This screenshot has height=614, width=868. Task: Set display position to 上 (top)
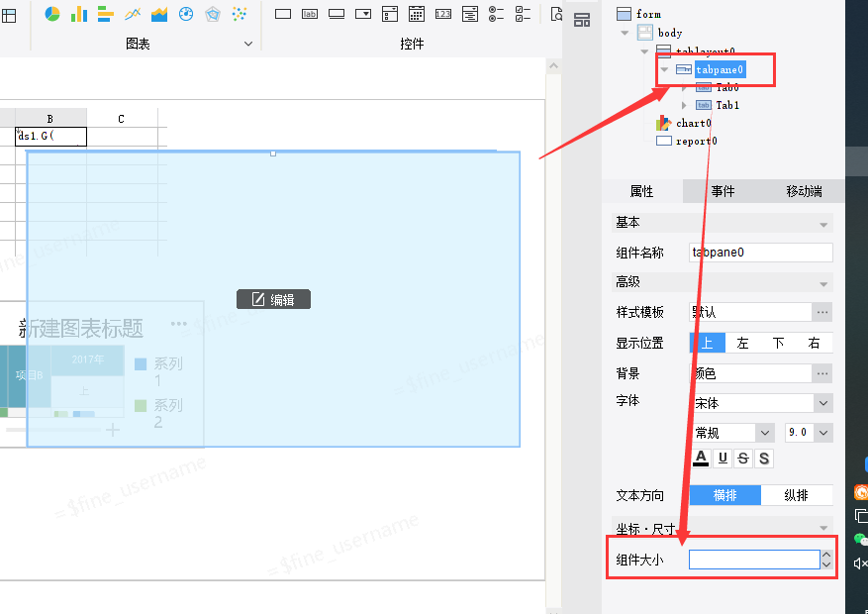point(708,344)
